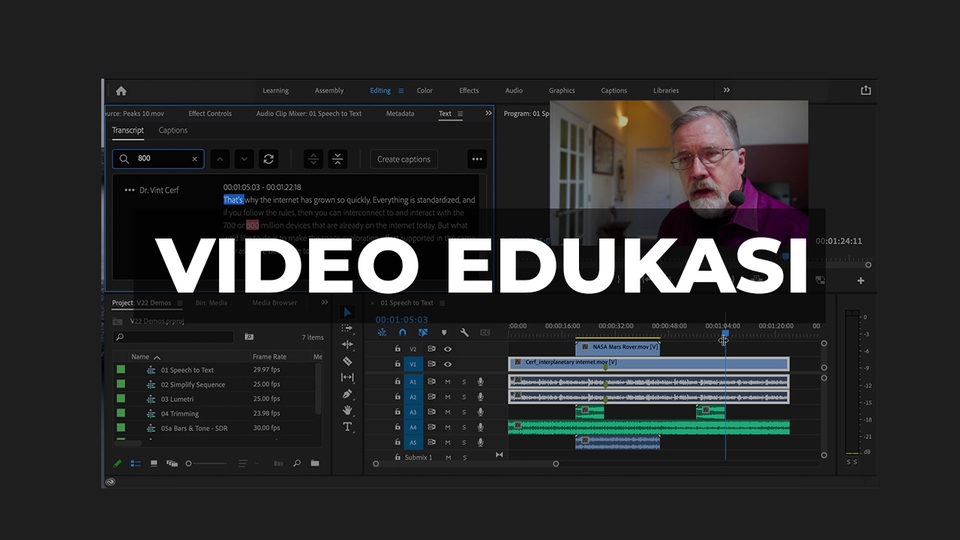Hide track V1 with eye icon
Screen dimensions: 960x540
[448, 364]
